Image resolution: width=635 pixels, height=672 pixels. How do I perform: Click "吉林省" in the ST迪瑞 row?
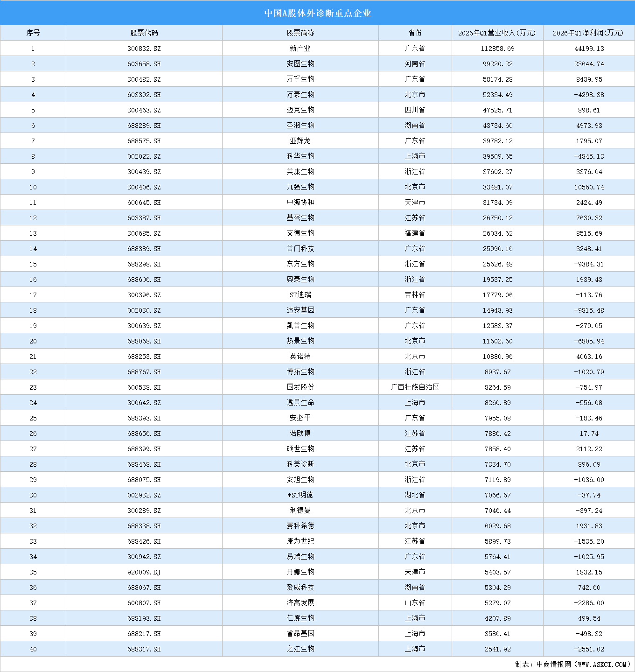pyautogui.click(x=415, y=295)
